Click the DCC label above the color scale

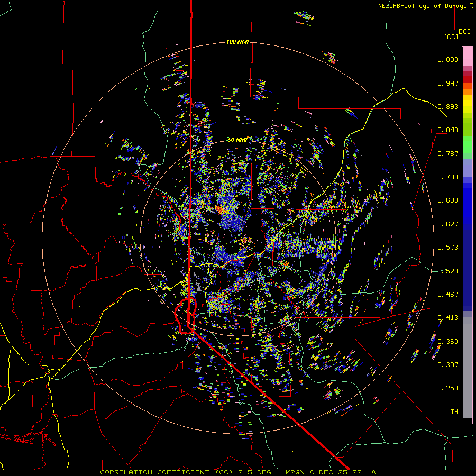tap(465, 32)
